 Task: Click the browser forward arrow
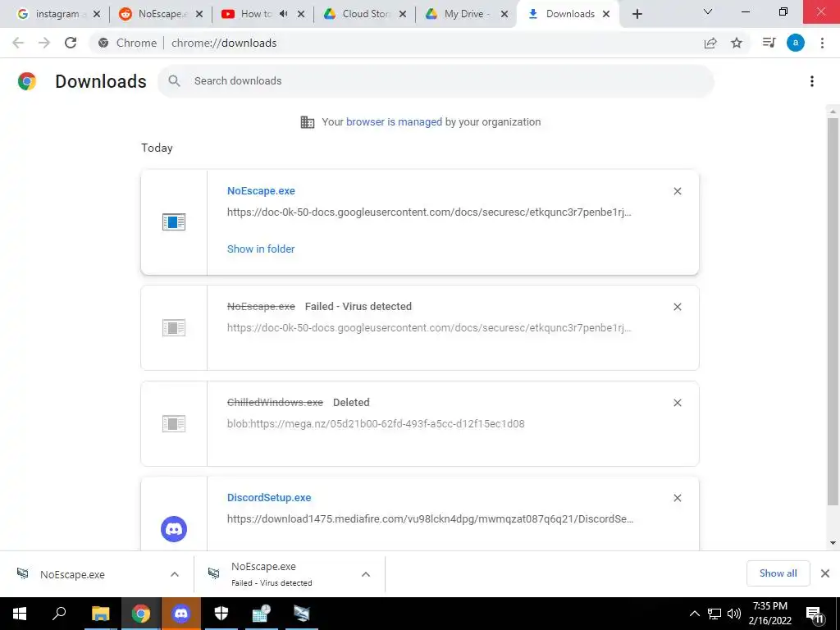(x=44, y=43)
